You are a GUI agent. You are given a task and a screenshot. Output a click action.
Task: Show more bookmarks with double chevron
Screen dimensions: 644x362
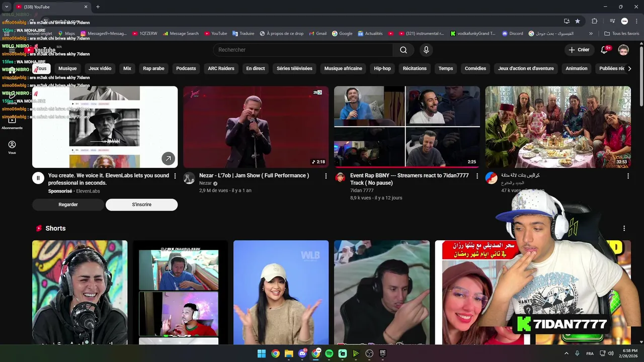coord(591,34)
